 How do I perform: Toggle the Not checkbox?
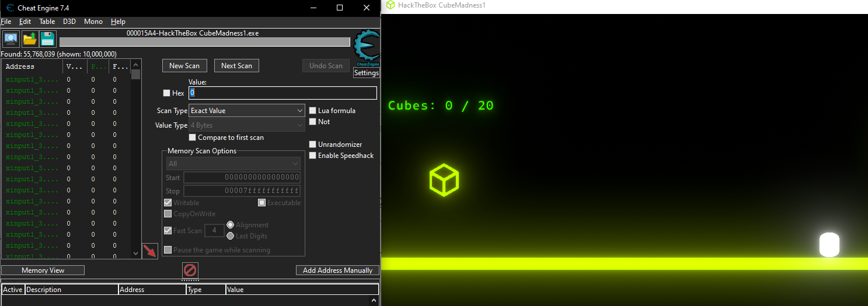[x=313, y=122]
